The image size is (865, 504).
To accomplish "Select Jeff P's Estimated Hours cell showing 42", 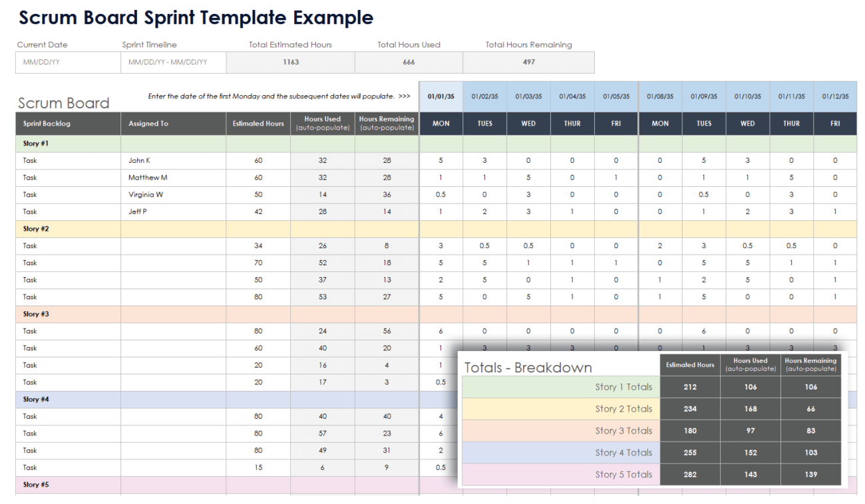I will 258,211.
